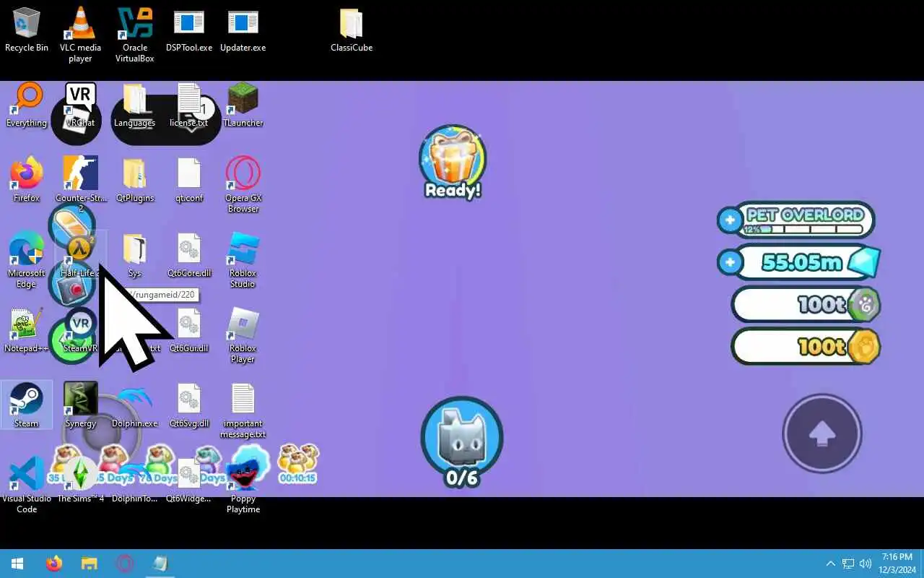This screenshot has height=578, width=924.
Task: Select the license.txt file
Action: 189,105
